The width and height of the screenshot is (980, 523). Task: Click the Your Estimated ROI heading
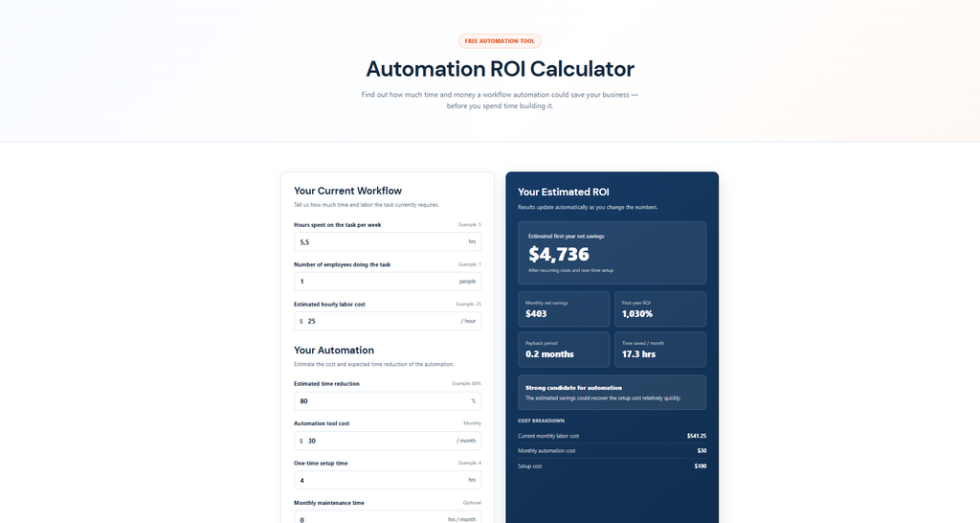[563, 193]
